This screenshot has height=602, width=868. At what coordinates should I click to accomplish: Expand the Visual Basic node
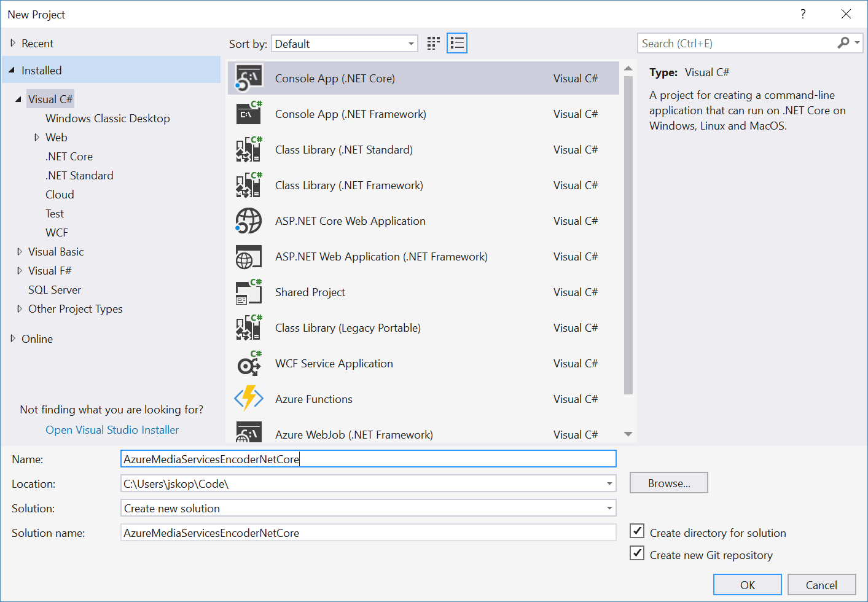point(20,251)
